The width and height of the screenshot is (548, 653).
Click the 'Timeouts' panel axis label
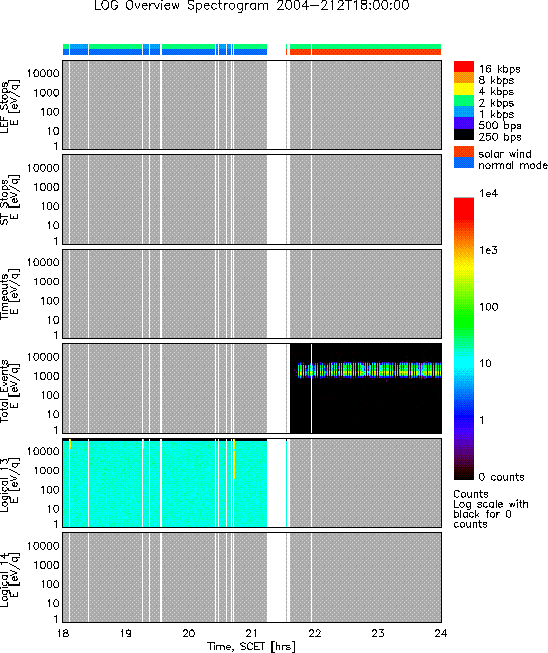(x=10, y=295)
